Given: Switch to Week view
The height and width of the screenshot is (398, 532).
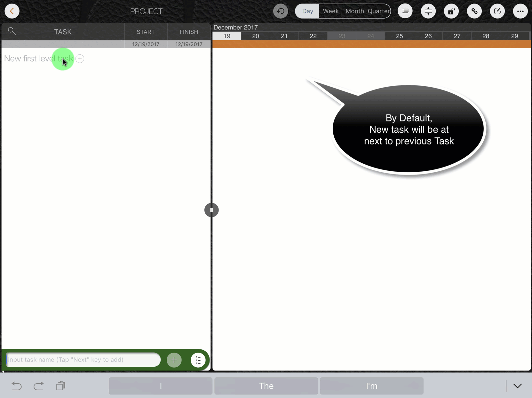Looking at the screenshot, I should tap(330, 11).
